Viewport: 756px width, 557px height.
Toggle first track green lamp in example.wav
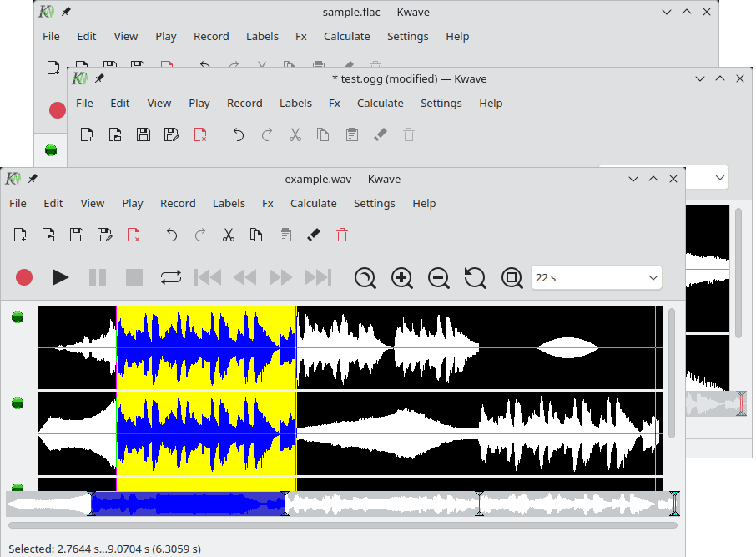coord(18,317)
